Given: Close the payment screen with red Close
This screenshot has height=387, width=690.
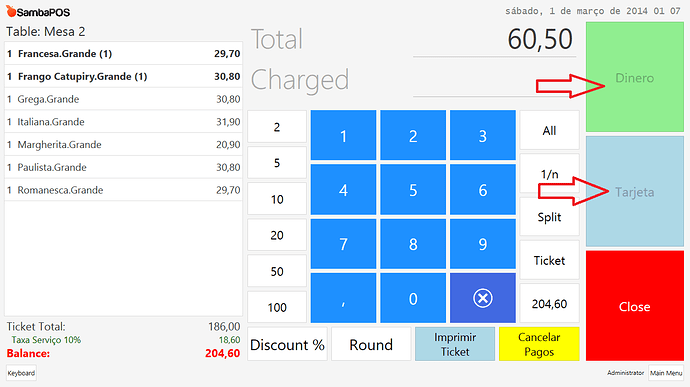Looking at the screenshot, I should click(x=635, y=306).
